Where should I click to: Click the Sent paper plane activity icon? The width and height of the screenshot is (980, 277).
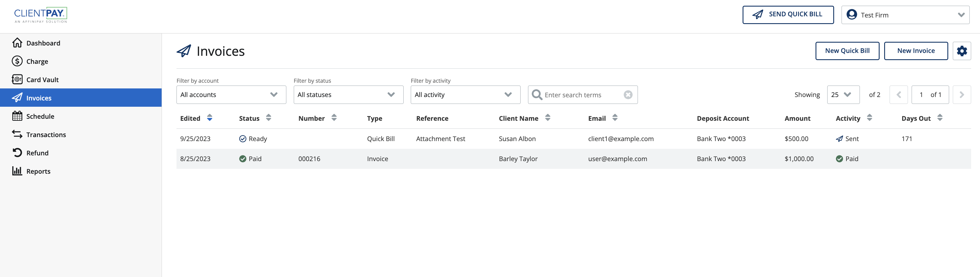click(839, 139)
